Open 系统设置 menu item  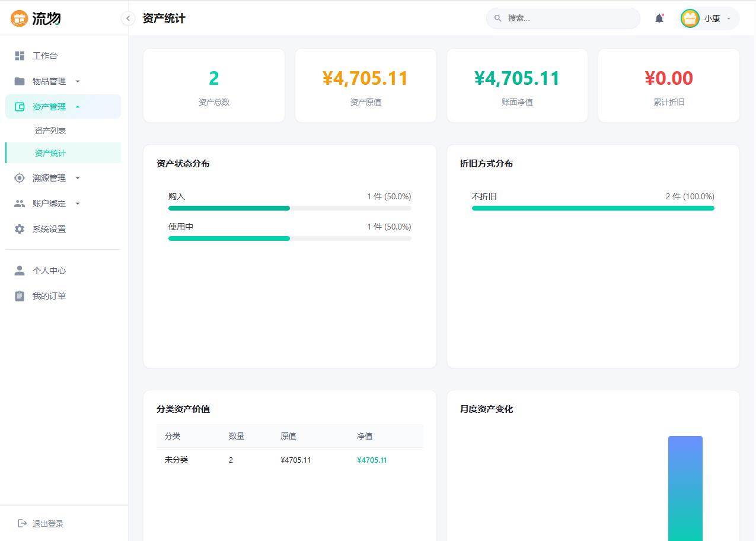(x=63, y=229)
